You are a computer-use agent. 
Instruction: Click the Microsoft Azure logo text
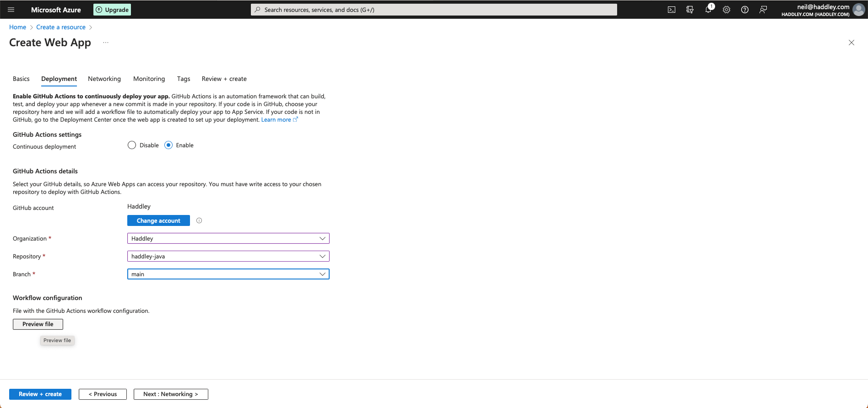[56, 10]
